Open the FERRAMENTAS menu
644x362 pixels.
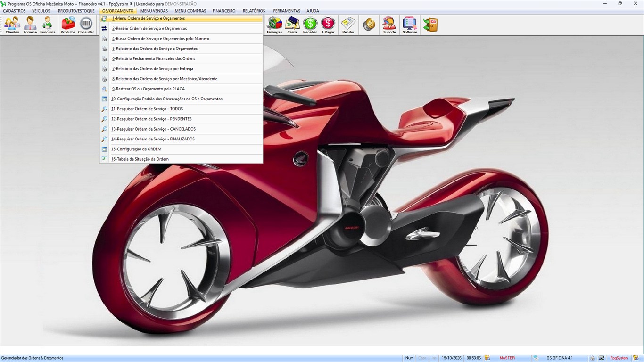[x=287, y=11]
